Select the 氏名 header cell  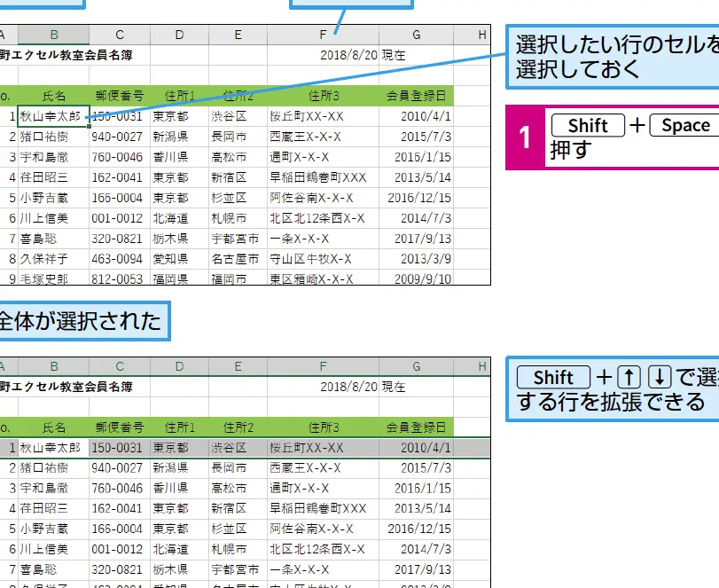coord(53,96)
